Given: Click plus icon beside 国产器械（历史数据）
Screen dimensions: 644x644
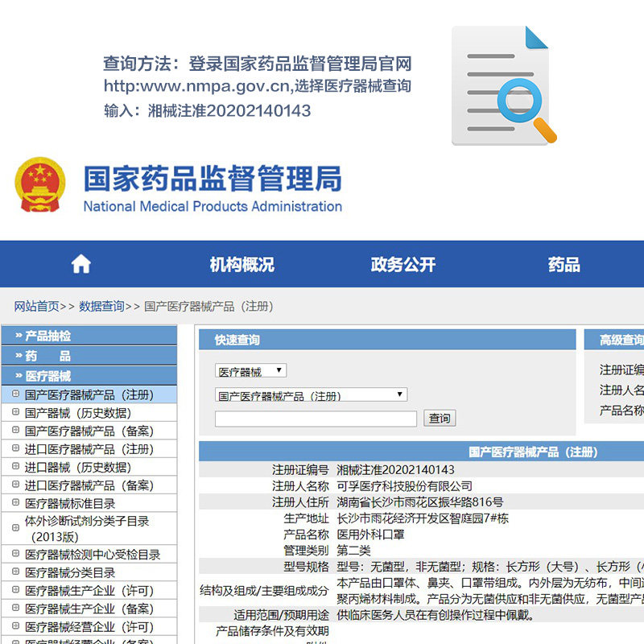Looking at the screenshot, I should coord(15,411).
